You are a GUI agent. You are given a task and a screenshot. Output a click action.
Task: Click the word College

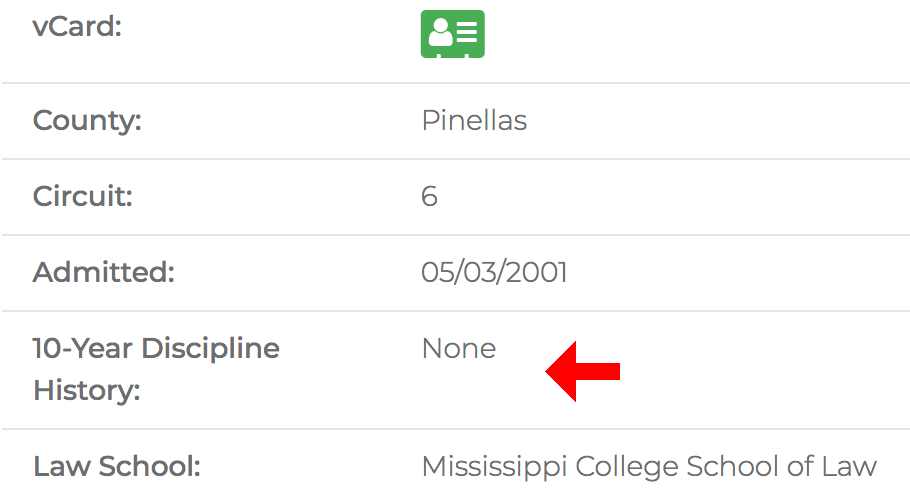(627, 467)
